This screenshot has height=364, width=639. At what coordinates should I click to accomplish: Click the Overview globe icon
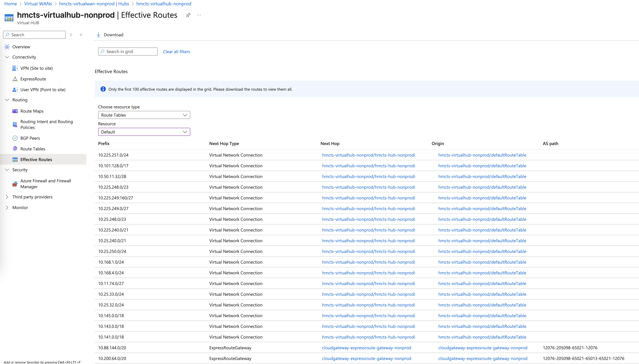7,47
